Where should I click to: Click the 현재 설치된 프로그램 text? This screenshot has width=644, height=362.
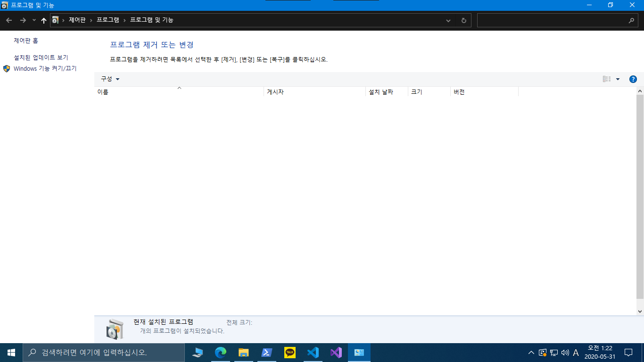click(x=163, y=322)
